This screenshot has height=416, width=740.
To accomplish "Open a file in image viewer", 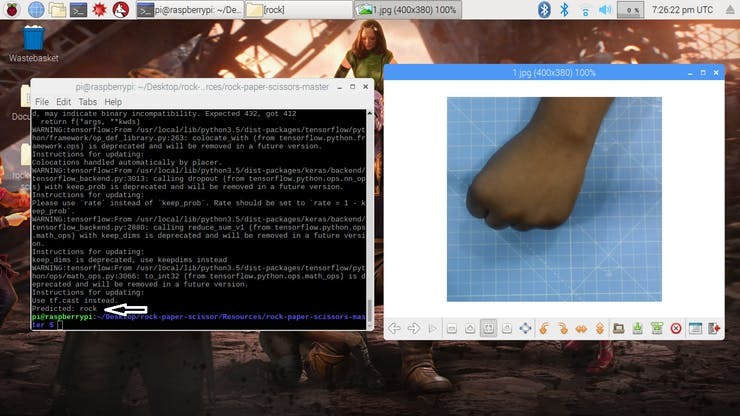I will [619, 328].
